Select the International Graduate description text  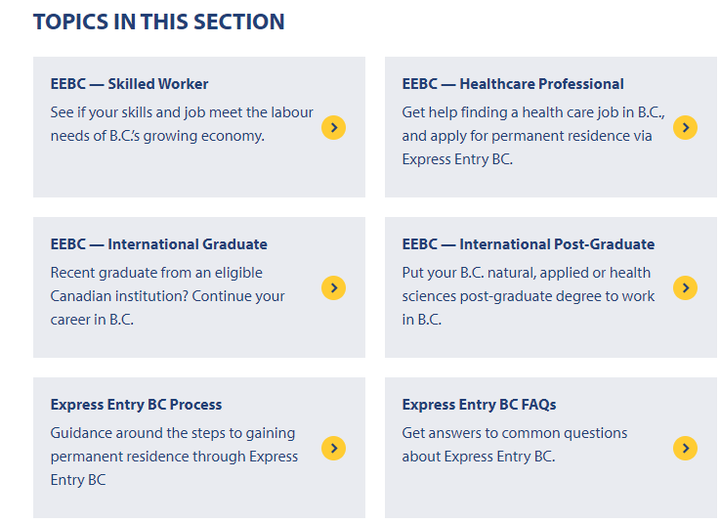point(168,296)
